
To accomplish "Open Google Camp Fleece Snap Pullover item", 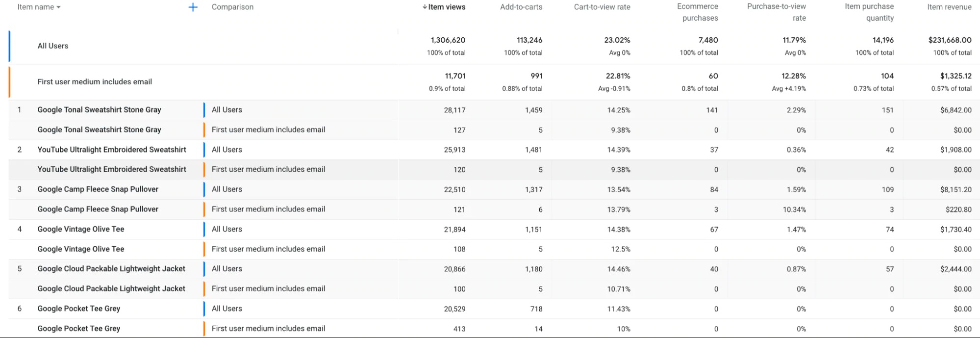I will [x=98, y=189].
